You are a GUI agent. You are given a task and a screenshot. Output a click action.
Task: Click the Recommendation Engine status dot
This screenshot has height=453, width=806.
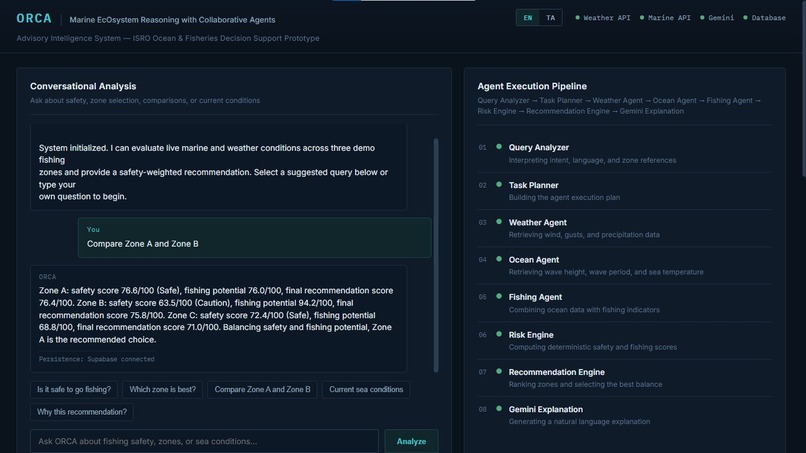pos(499,371)
